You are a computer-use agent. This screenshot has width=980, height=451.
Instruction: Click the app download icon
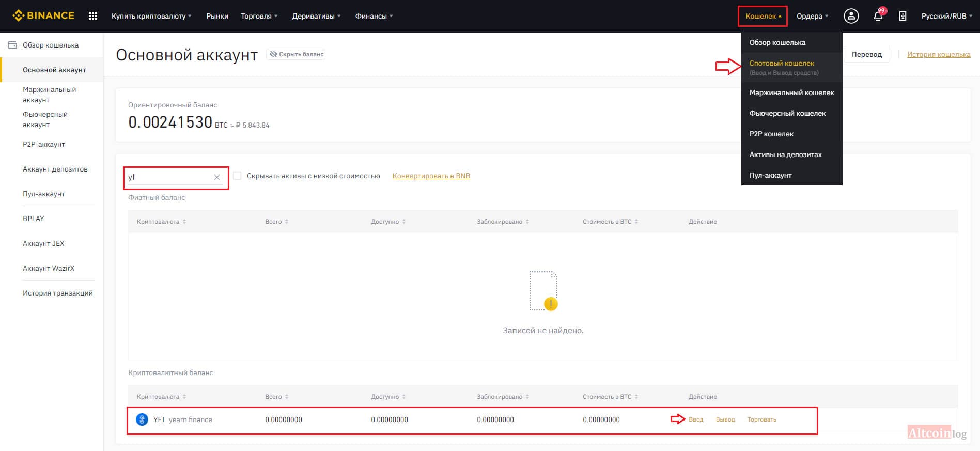tap(903, 16)
